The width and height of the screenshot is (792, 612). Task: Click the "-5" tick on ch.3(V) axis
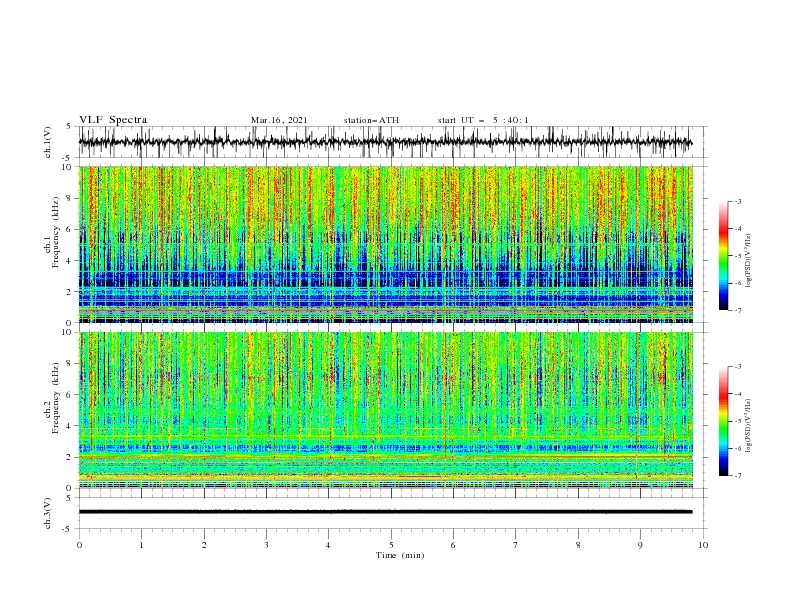(x=68, y=529)
